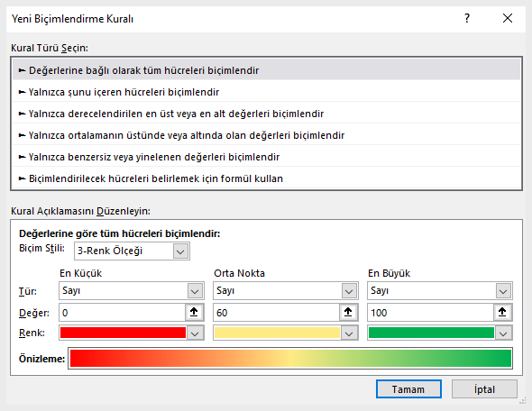Select rule Yalnızca benzersiz veya yinelenen değerleri biçimlendir
This screenshot has height=411, width=532.
[266, 157]
